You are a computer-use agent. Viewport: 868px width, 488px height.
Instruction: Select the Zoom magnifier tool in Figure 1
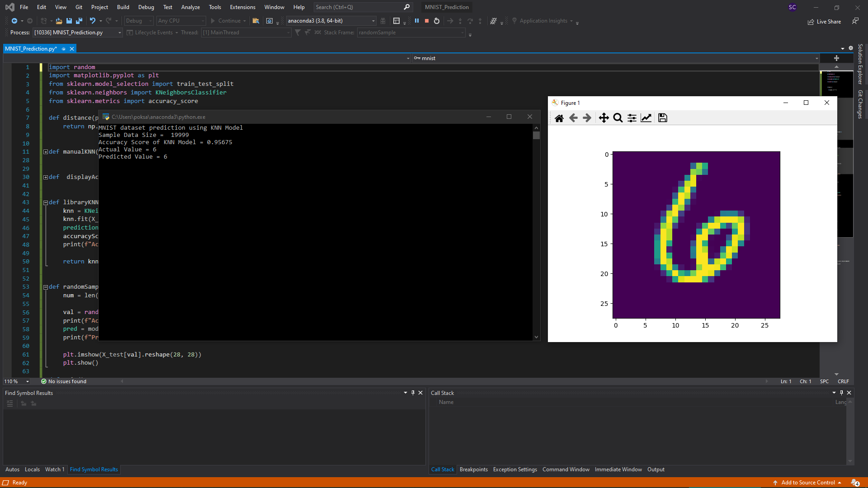tap(618, 118)
